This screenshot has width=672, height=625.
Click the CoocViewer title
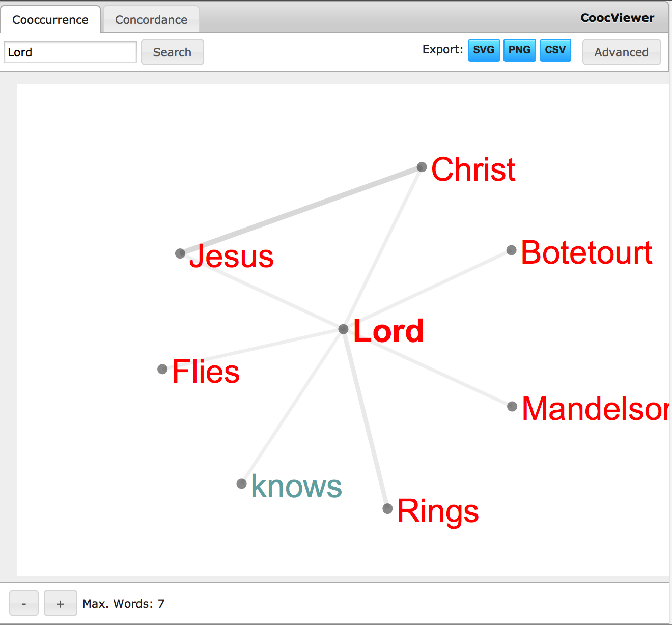[x=617, y=18]
